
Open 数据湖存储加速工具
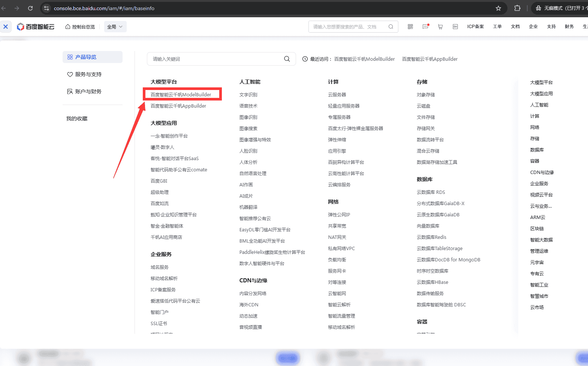click(x=437, y=162)
